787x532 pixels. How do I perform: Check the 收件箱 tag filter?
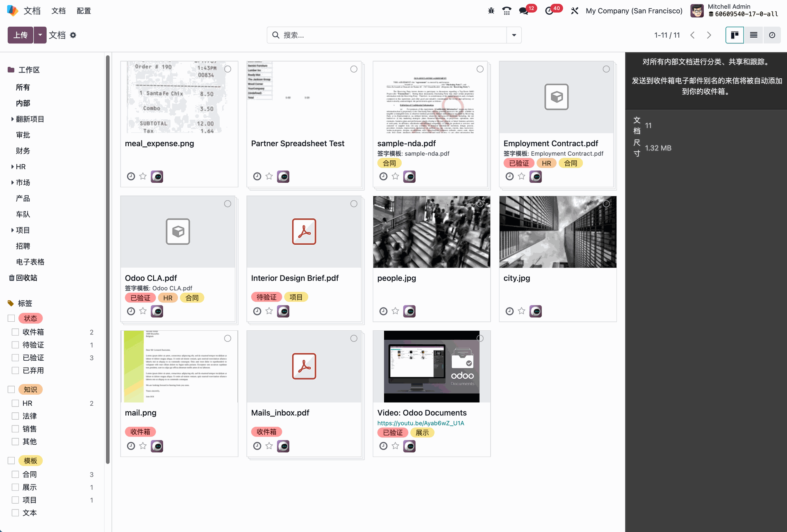(x=16, y=332)
